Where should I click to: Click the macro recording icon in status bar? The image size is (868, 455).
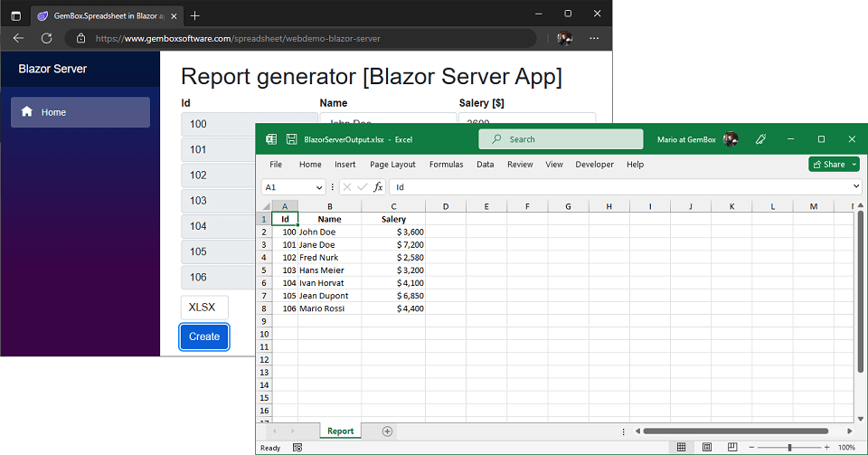coord(297,448)
